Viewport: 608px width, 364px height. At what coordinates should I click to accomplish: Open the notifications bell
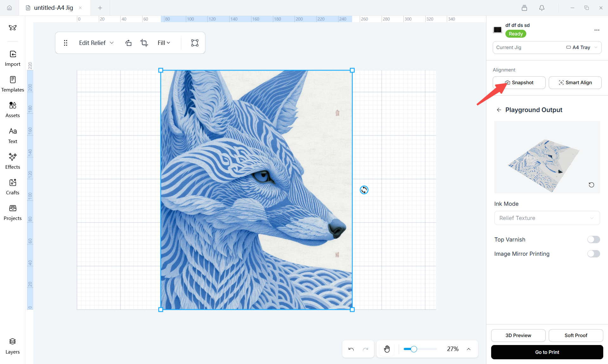[542, 8]
